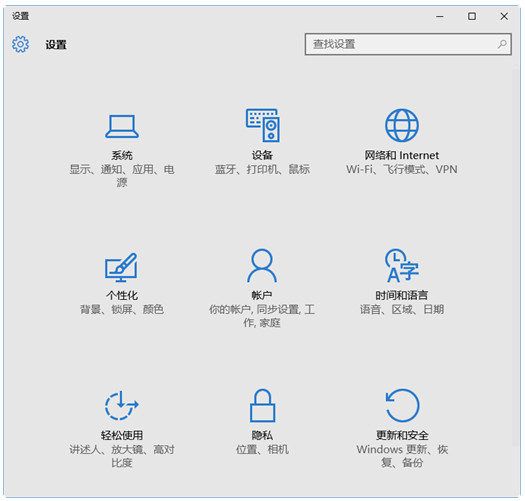Click the 隐私 category title
This screenshot has height=501, width=525.
(x=262, y=435)
